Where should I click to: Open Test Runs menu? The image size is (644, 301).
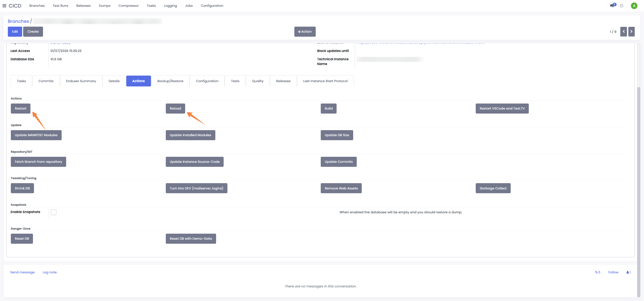coord(60,6)
